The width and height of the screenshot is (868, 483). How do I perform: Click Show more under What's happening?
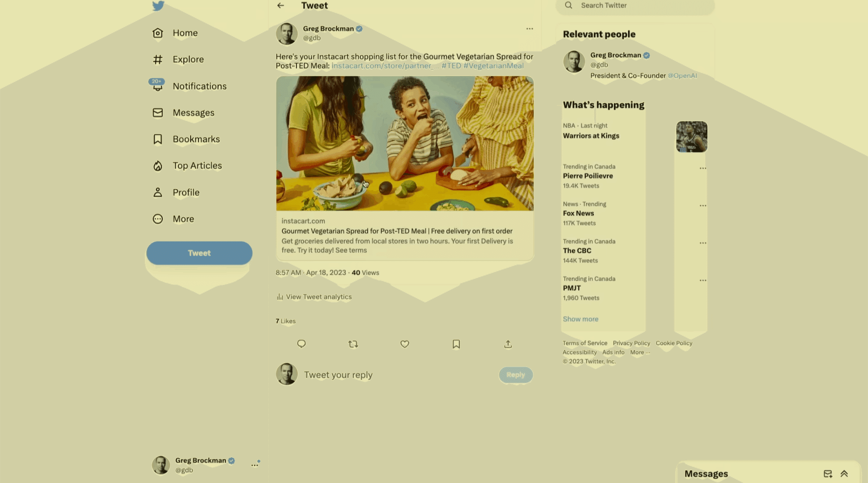(581, 319)
